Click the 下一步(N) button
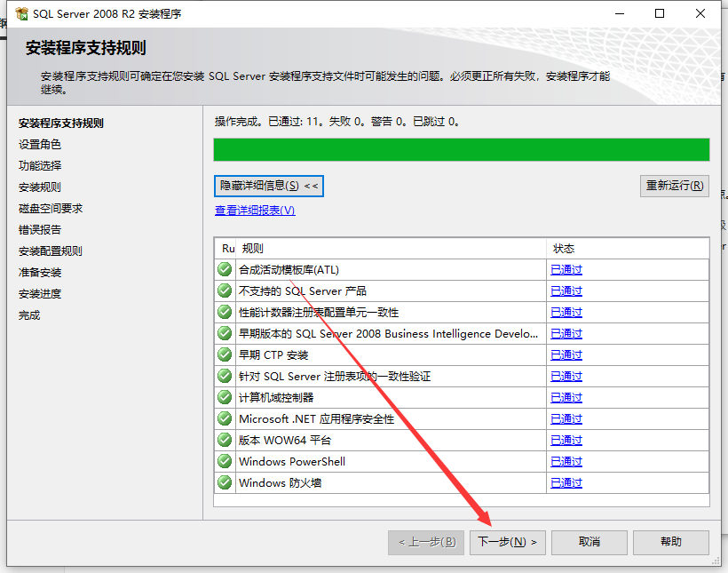Screen dimensions: 728x573 pyautogui.click(x=507, y=542)
